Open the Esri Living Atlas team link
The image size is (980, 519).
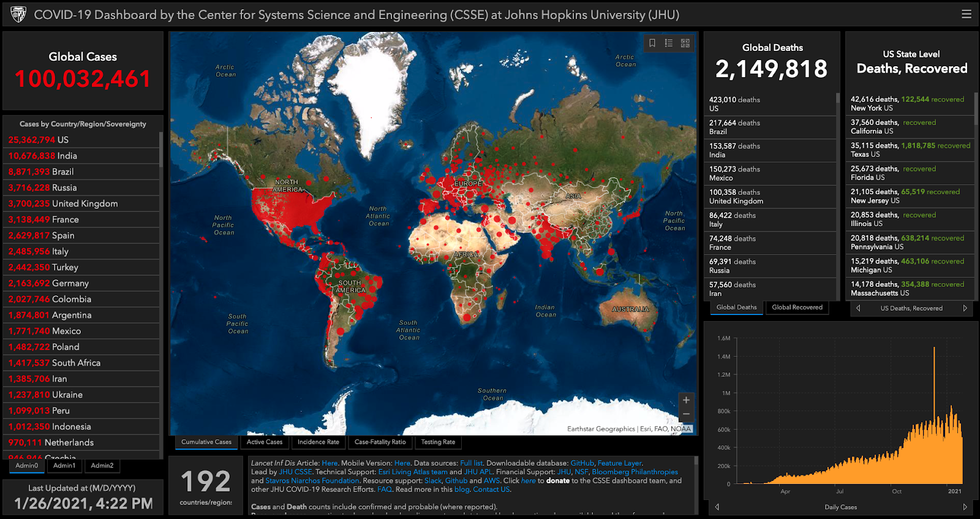(x=413, y=472)
